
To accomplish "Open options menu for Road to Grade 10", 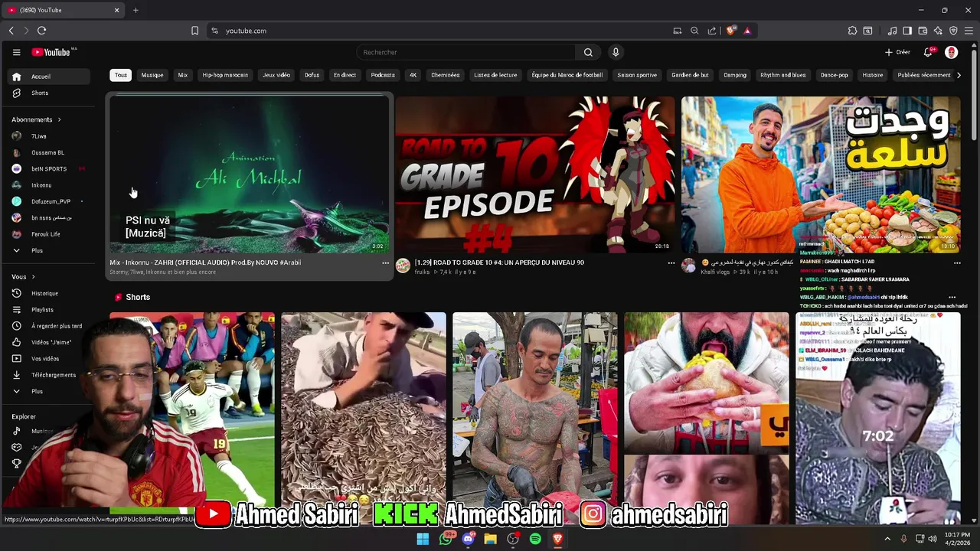I will (671, 262).
